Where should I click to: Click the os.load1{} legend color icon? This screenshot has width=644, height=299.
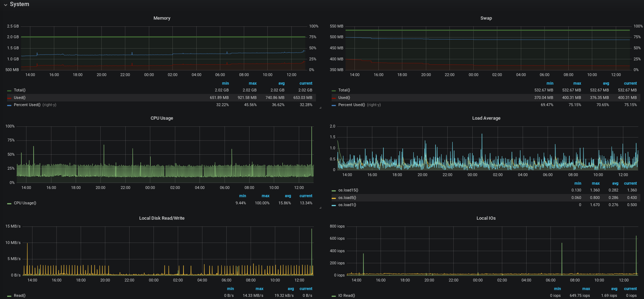tap(334, 205)
